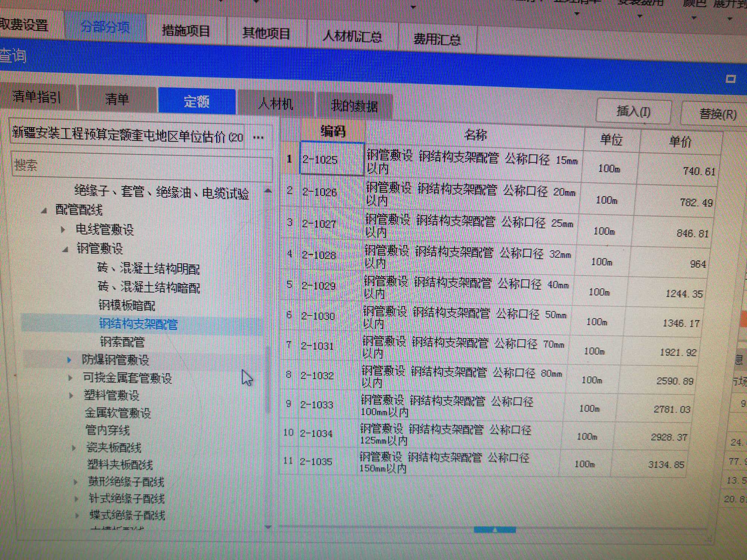Click the 查询 dialog title
Screen dimensions: 747x560
(13, 56)
